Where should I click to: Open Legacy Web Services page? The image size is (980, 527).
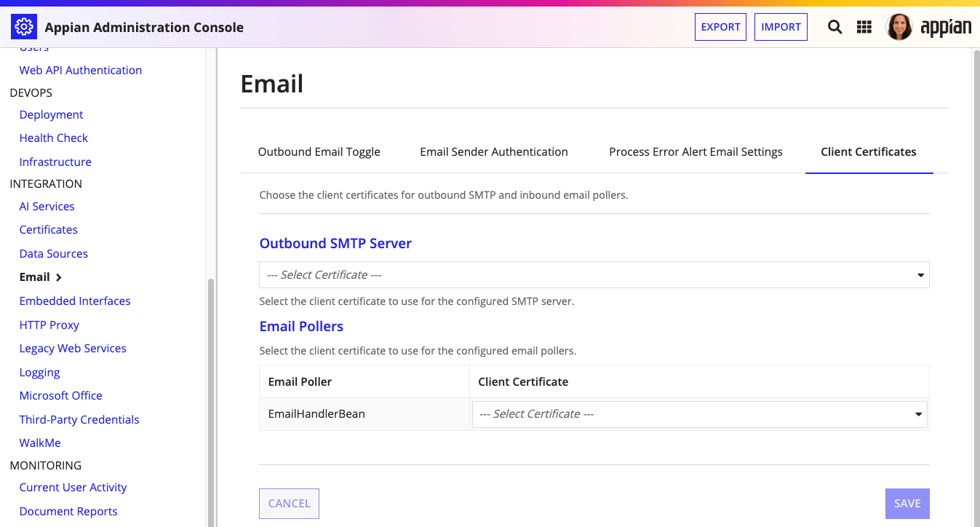coord(73,348)
